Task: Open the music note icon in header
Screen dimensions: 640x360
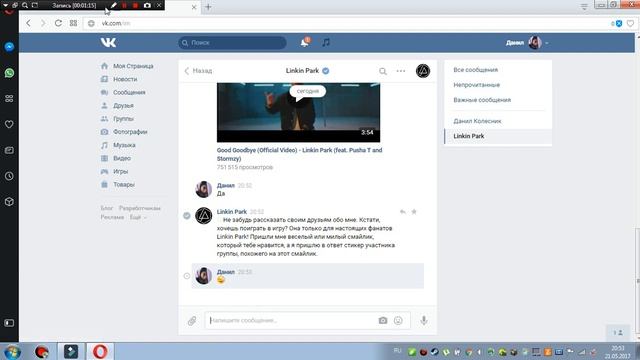Action: 326,42
